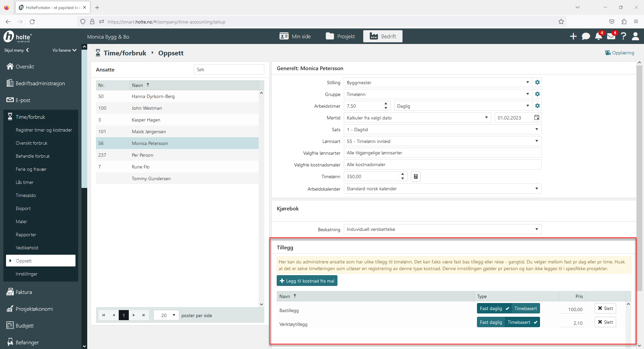
Task: Delete Verktøytillegg with Slett button
Action: click(605, 322)
